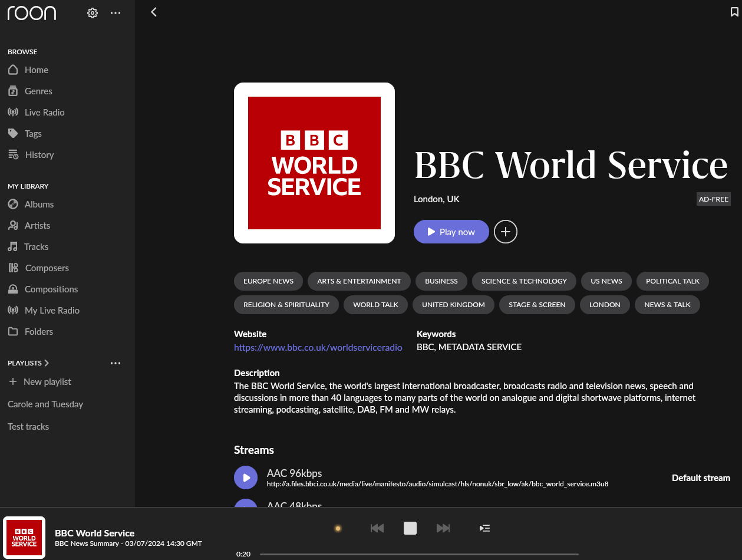Select the Religion & Spirituality tag

point(286,305)
